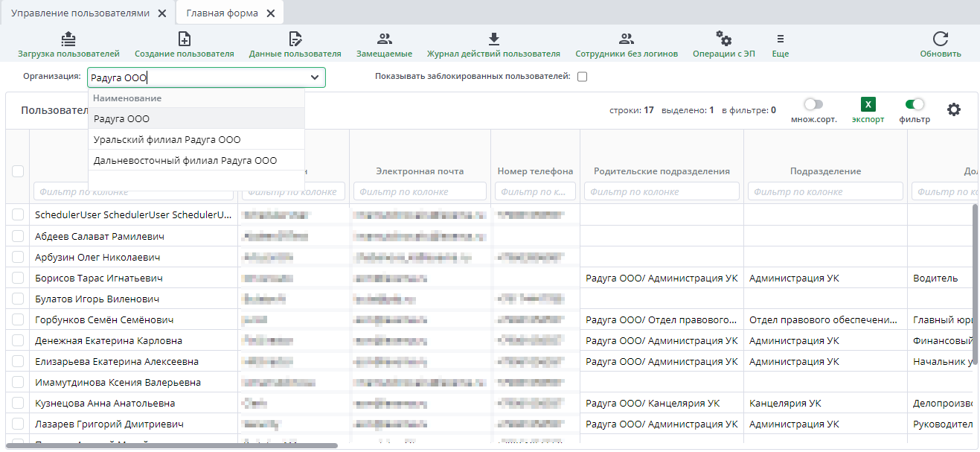This screenshot has height=452, width=980.
Task: Export the table to Excel
Action: 868,105
